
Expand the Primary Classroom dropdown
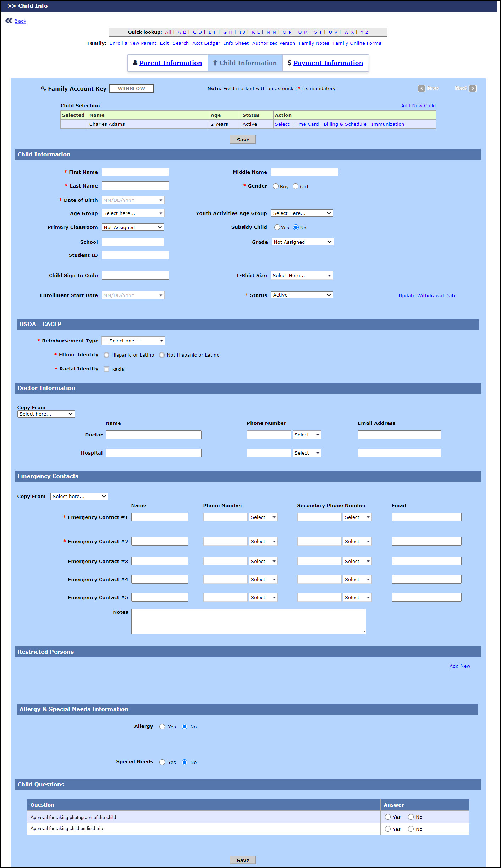click(133, 227)
